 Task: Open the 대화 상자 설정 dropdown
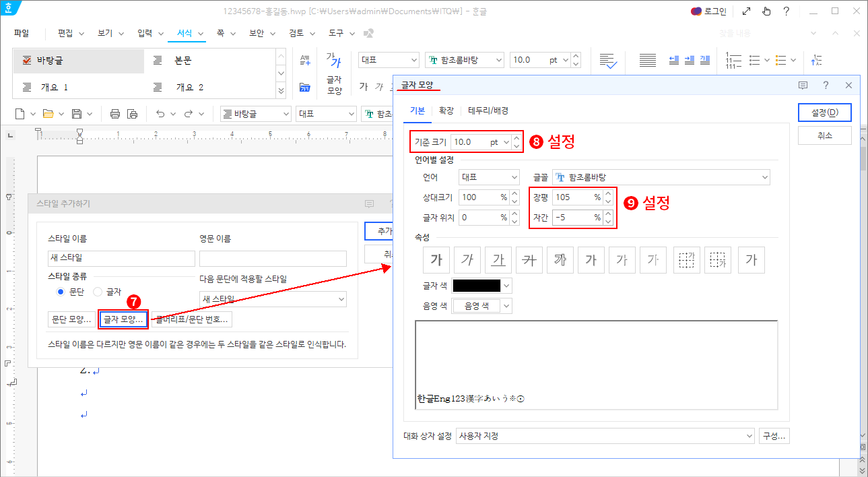point(605,435)
